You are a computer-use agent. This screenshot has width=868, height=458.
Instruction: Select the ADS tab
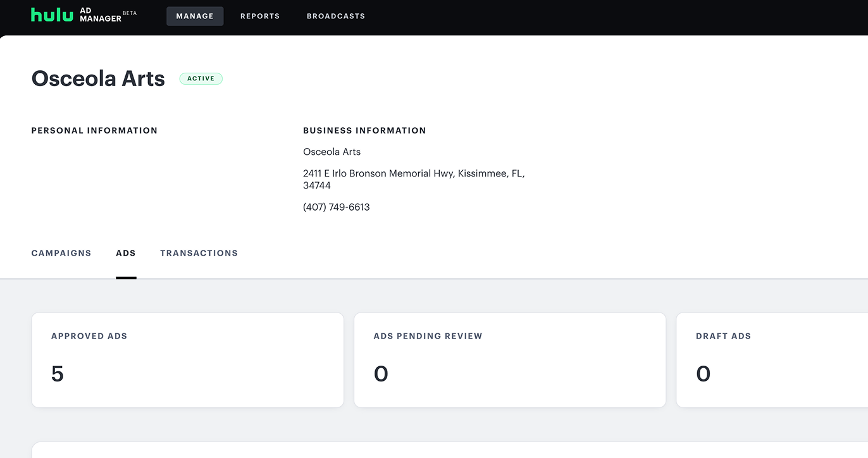[x=126, y=252]
